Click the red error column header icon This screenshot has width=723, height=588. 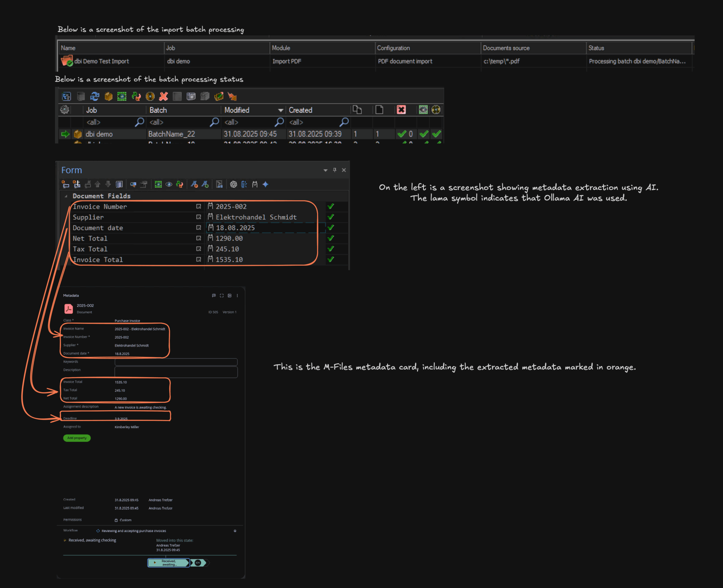coord(401,110)
